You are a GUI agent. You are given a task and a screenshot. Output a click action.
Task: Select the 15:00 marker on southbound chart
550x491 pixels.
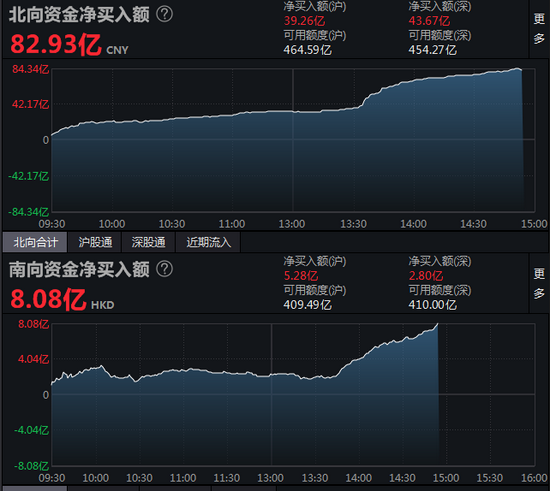[x=446, y=478]
